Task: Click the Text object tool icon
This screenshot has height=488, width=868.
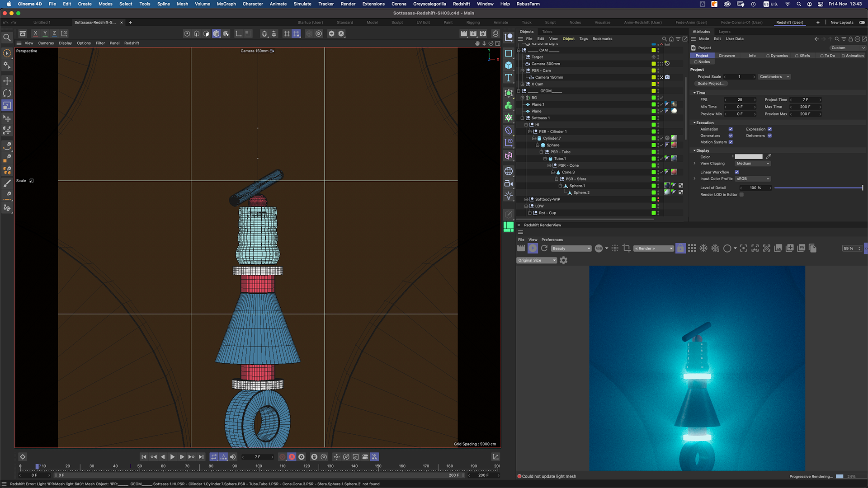Action: 509,78
